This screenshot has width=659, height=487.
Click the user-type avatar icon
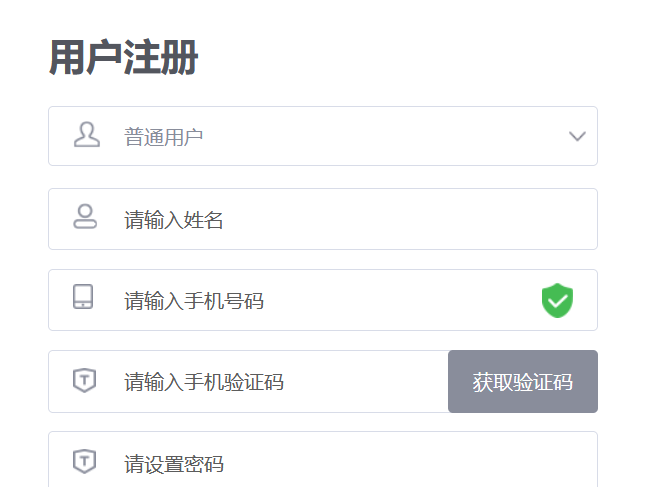(x=87, y=135)
